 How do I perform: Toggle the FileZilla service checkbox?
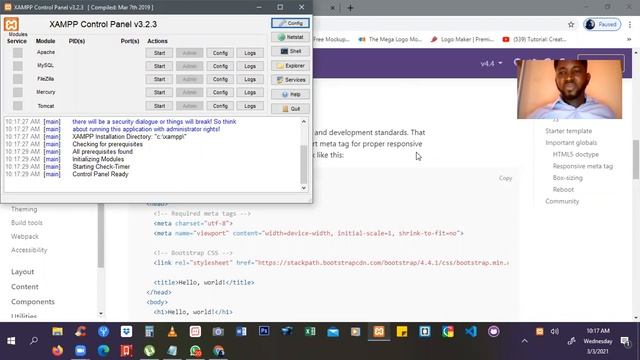tap(18, 79)
